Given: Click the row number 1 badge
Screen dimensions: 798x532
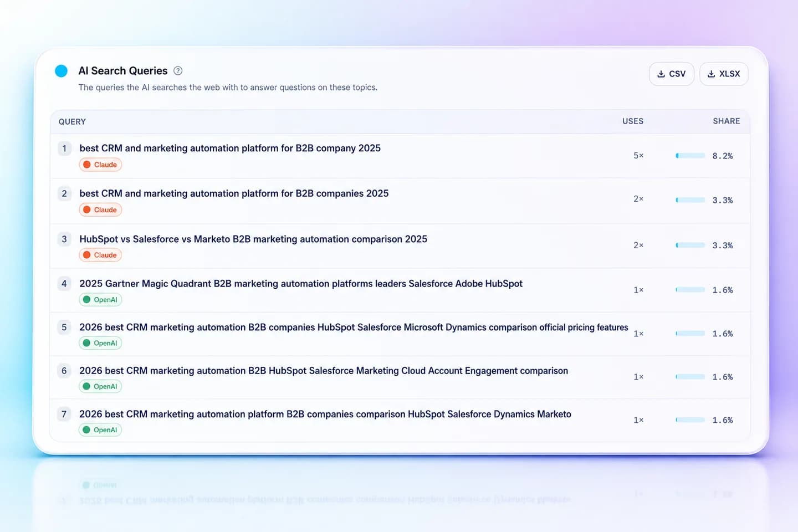Looking at the screenshot, I should coord(64,149).
